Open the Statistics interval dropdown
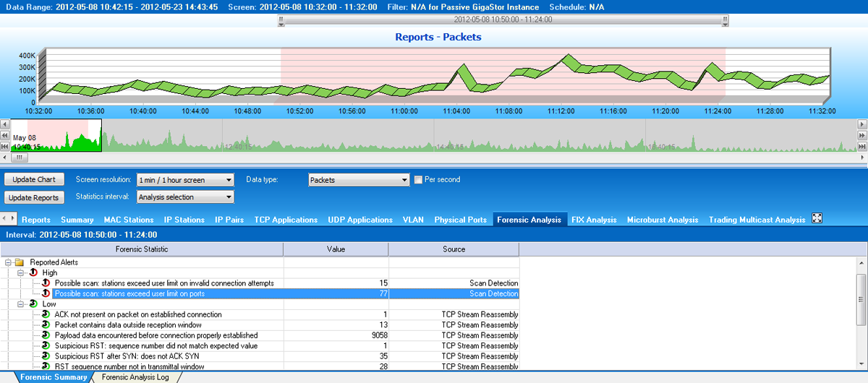 pyautogui.click(x=185, y=197)
